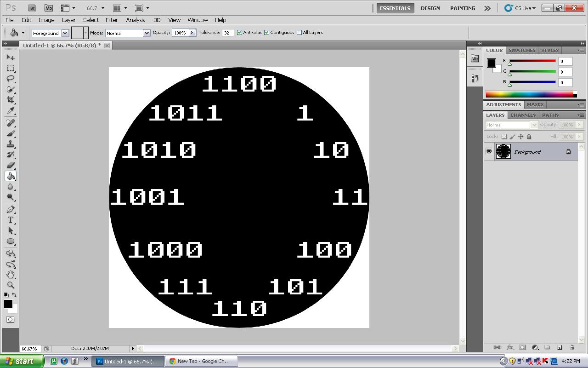Switch to the Masks tab

click(x=535, y=104)
